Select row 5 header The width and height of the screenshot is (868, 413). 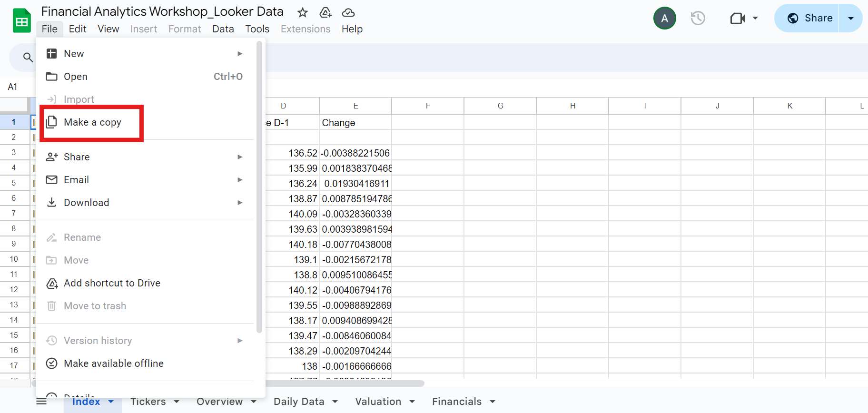point(14,183)
